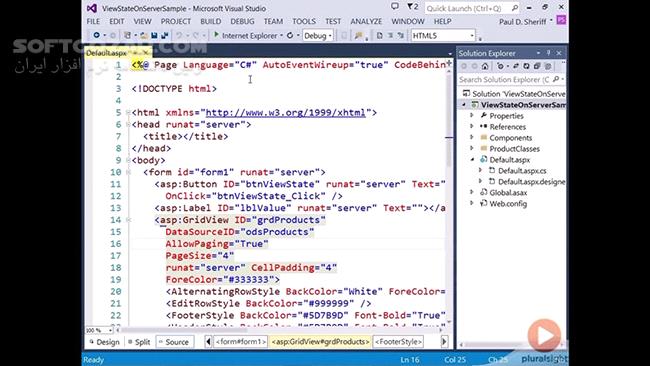This screenshot has height=366, width=650.
Task: Collapse the asp:GridView outlining on line 14
Action: 129,220
